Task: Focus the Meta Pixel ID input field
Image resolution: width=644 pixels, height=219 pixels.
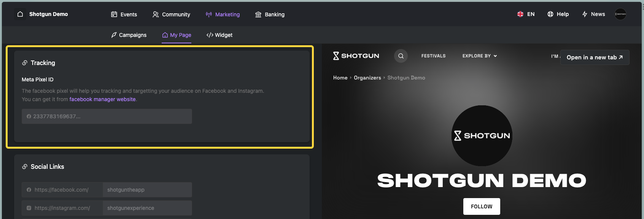Action: click(x=107, y=116)
